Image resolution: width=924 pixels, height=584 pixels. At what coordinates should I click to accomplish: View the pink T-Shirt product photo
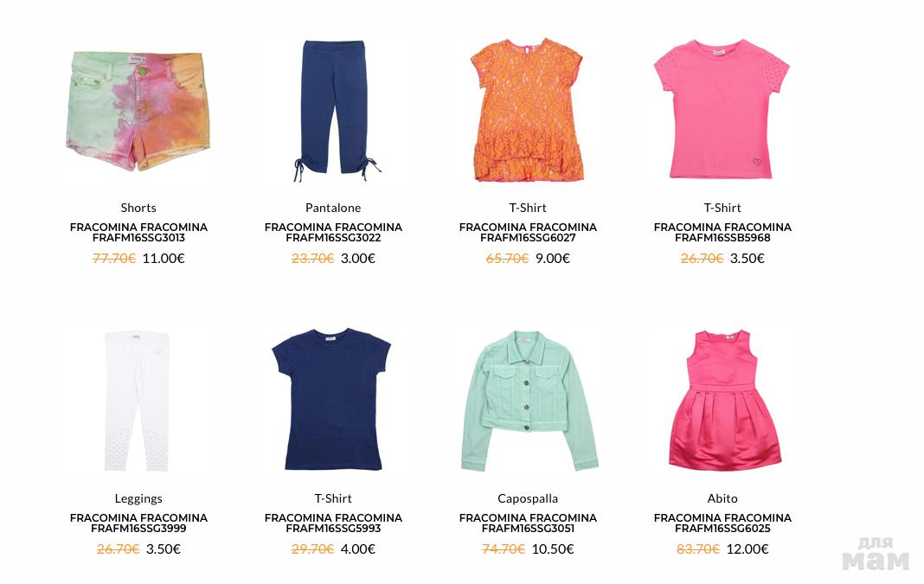tap(722, 109)
